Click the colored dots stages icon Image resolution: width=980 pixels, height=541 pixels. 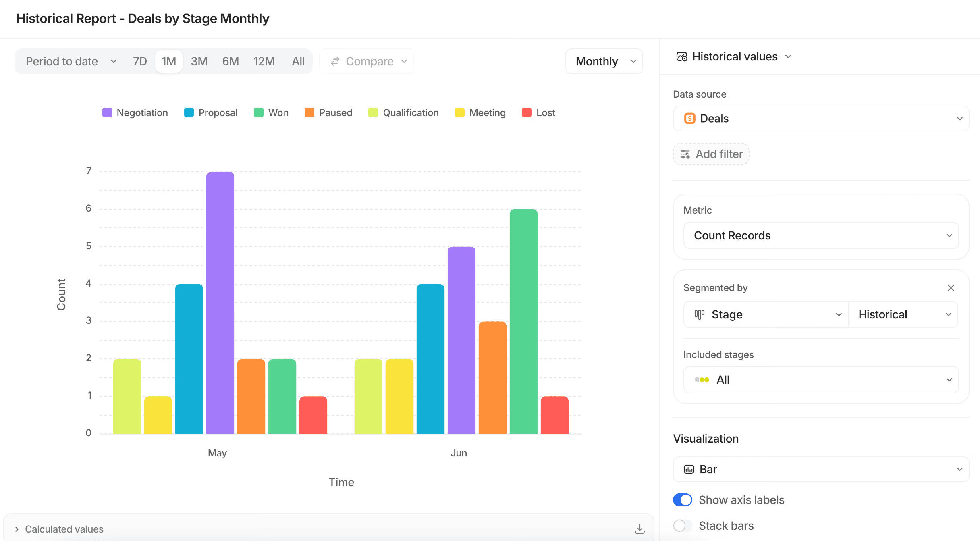point(702,380)
